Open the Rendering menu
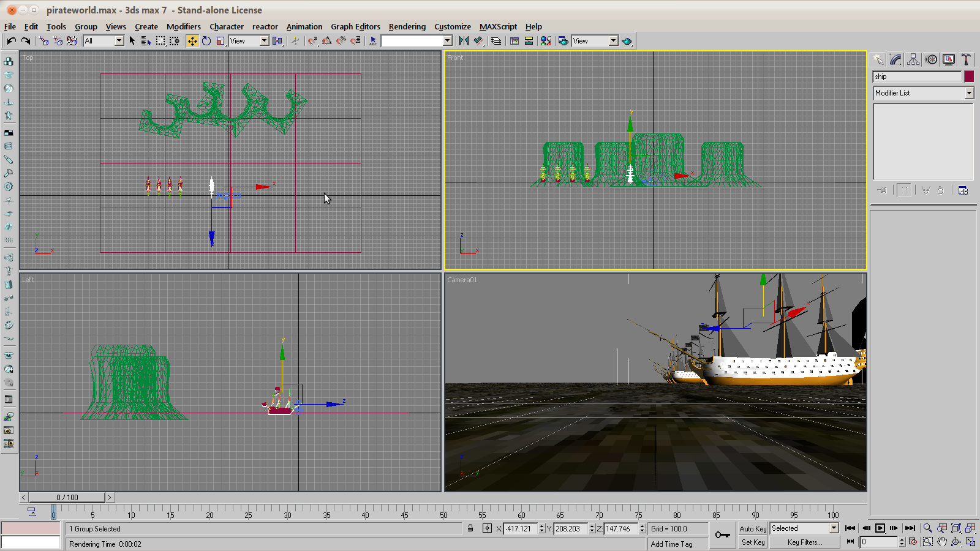Screen dimensions: 980x551 click(x=407, y=26)
